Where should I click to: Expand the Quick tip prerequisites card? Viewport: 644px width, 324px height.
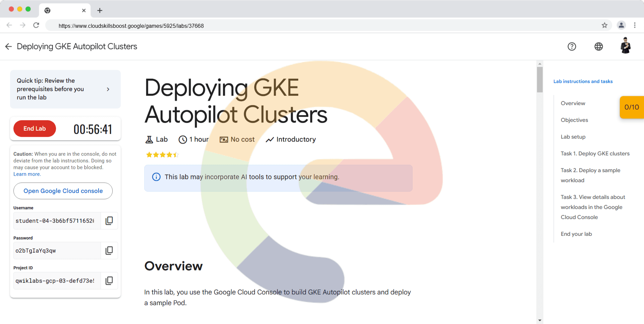(108, 89)
